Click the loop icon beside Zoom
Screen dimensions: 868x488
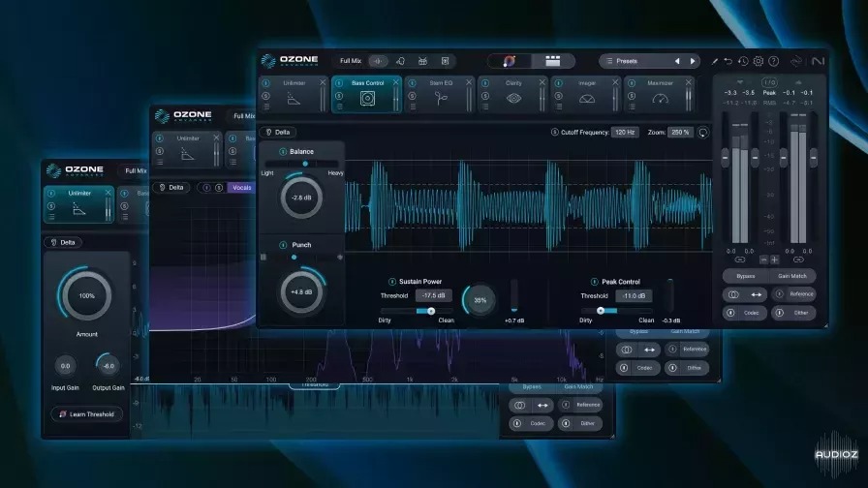pos(703,133)
